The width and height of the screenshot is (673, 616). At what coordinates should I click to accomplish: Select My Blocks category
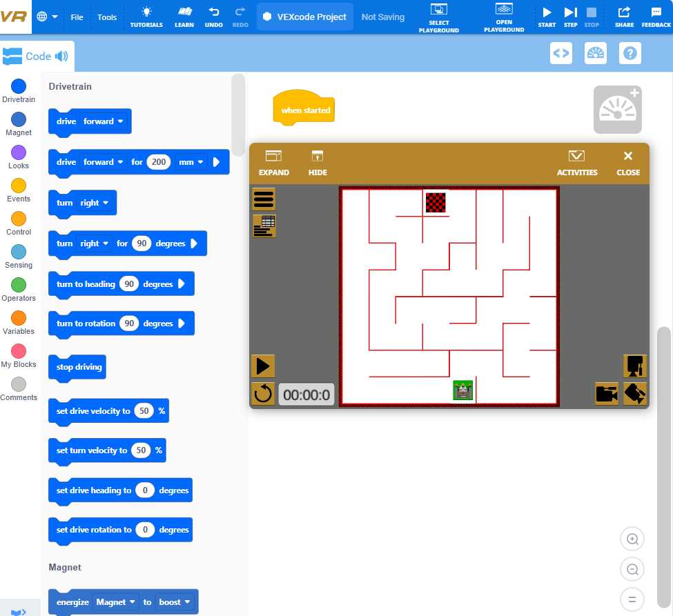click(x=19, y=355)
